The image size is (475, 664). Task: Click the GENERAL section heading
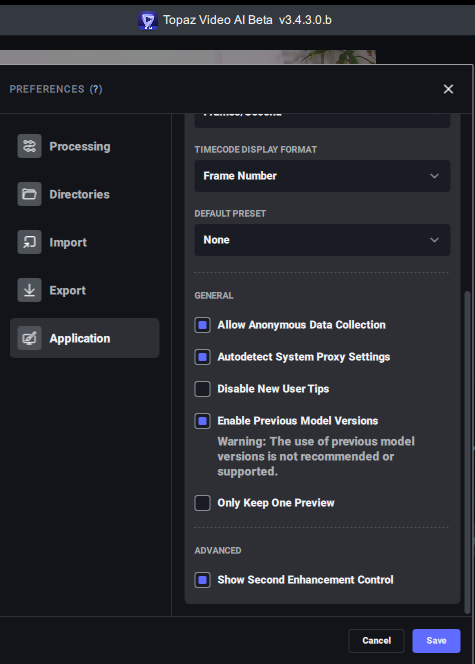click(214, 296)
